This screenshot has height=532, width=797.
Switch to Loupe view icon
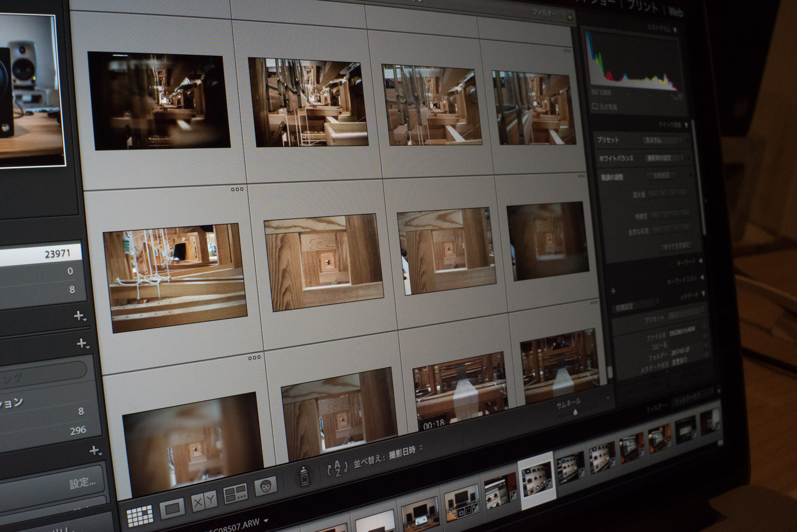click(172, 508)
